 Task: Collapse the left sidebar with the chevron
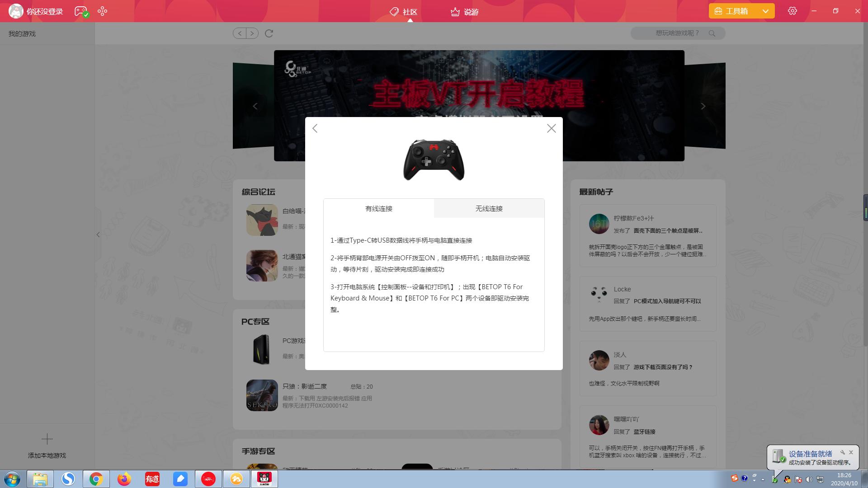[98, 235]
